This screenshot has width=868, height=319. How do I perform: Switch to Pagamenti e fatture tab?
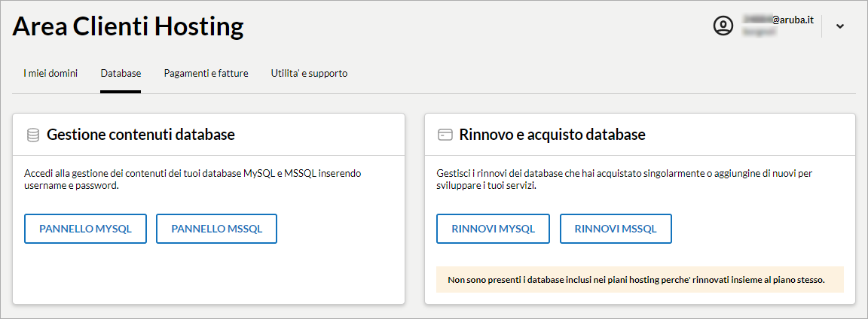click(x=206, y=73)
